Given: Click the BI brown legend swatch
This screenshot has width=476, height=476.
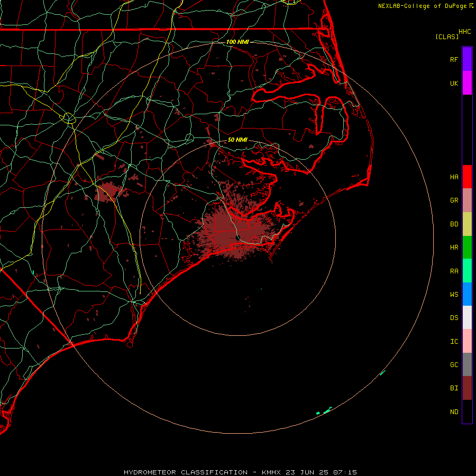Looking at the screenshot, I should (x=467, y=388).
